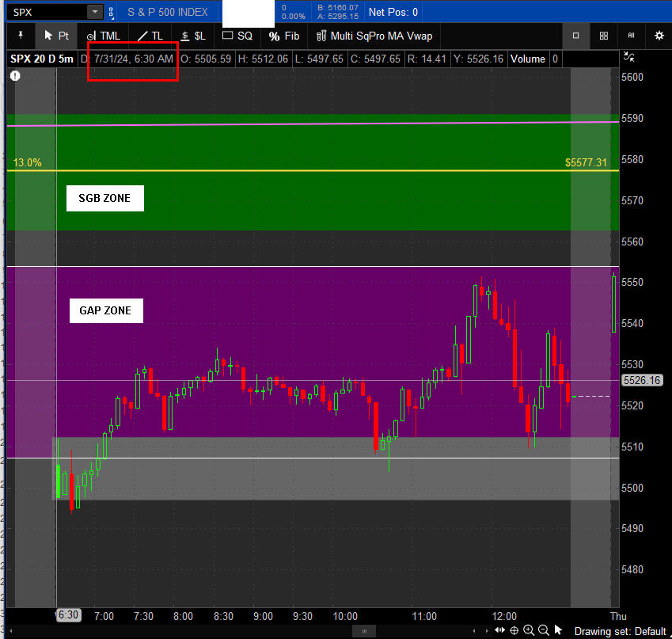
Task: Click the O: 5505.59 open value
Action: coord(206,59)
